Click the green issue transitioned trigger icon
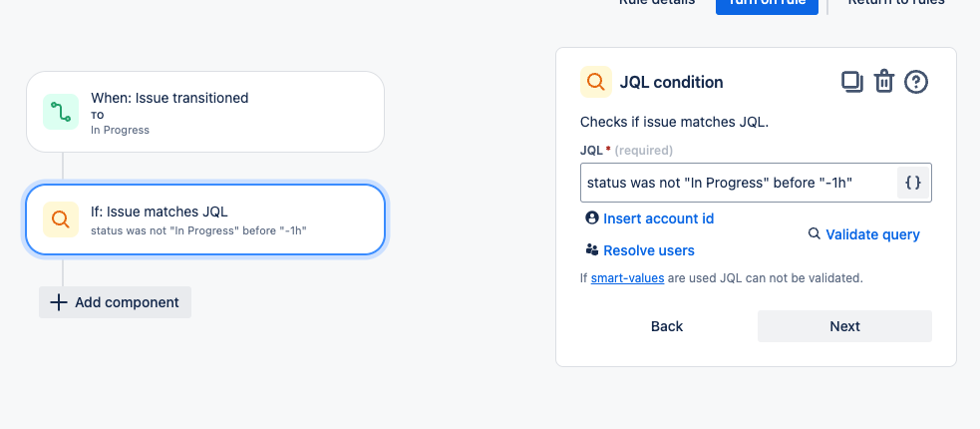The height and width of the screenshot is (429, 980). (61, 112)
